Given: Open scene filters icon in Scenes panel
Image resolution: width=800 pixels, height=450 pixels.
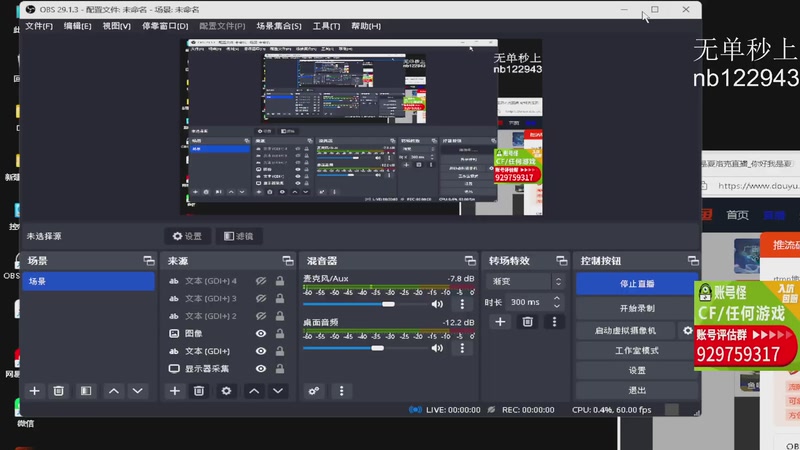Looking at the screenshot, I should click(86, 391).
